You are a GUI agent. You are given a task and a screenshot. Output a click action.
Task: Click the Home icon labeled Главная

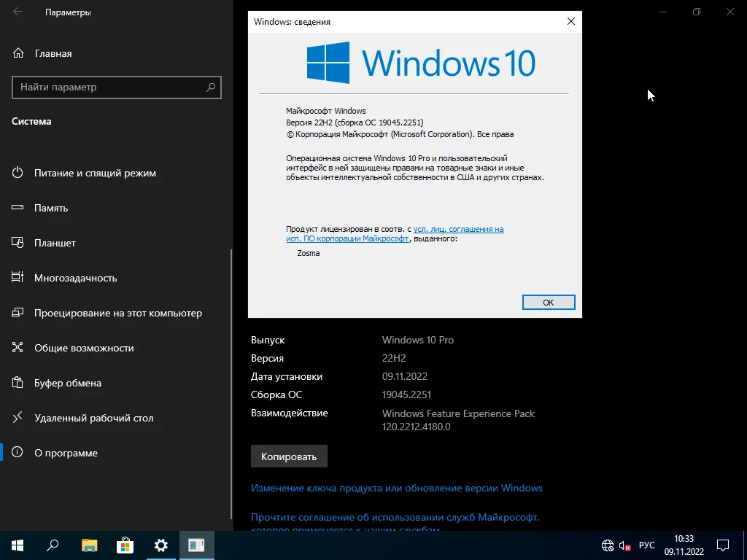pyautogui.click(x=18, y=53)
